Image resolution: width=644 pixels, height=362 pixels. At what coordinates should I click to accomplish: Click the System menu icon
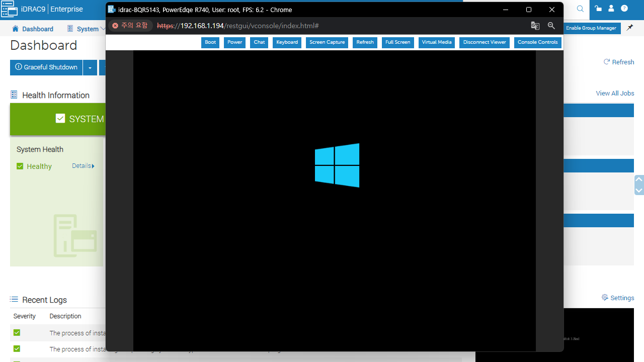click(x=70, y=29)
